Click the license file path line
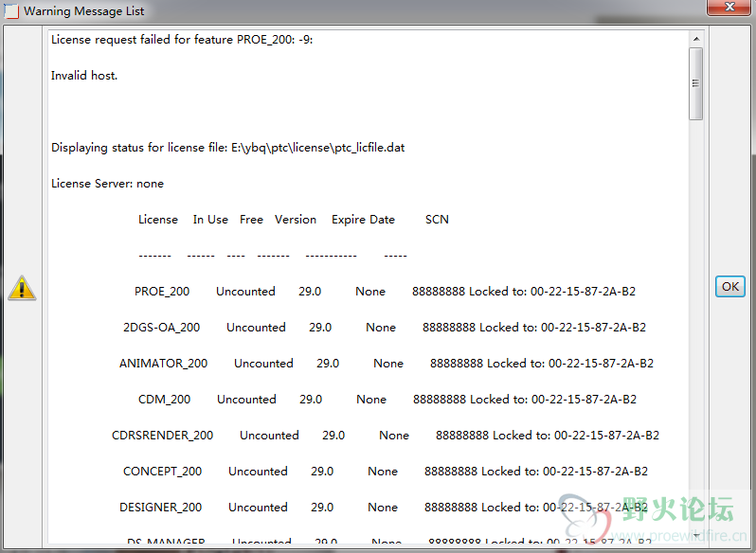 pyautogui.click(x=228, y=148)
